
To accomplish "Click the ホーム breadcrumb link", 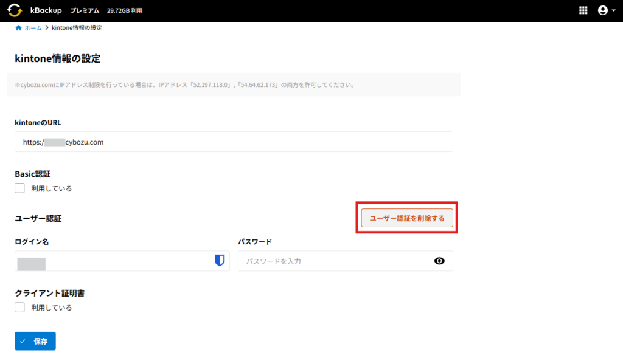I will pos(33,28).
